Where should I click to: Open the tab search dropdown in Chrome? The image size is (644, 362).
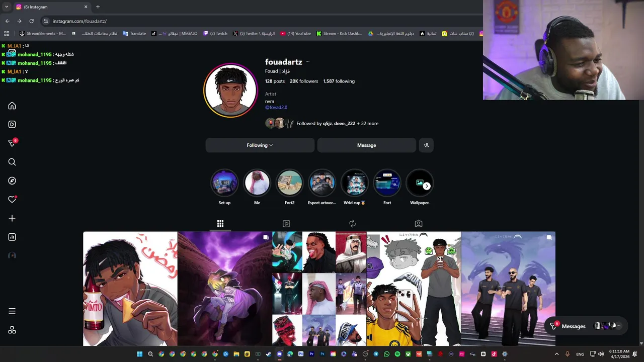pyautogui.click(x=7, y=7)
